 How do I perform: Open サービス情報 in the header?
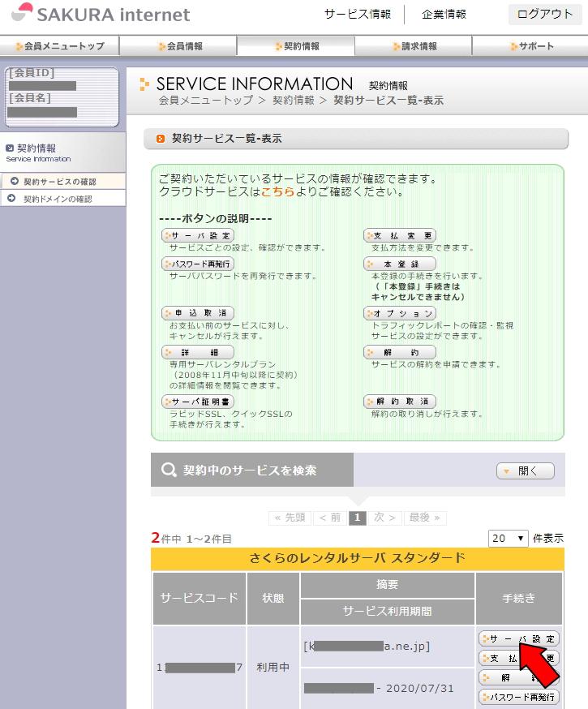pyautogui.click(x=358, y=15)
